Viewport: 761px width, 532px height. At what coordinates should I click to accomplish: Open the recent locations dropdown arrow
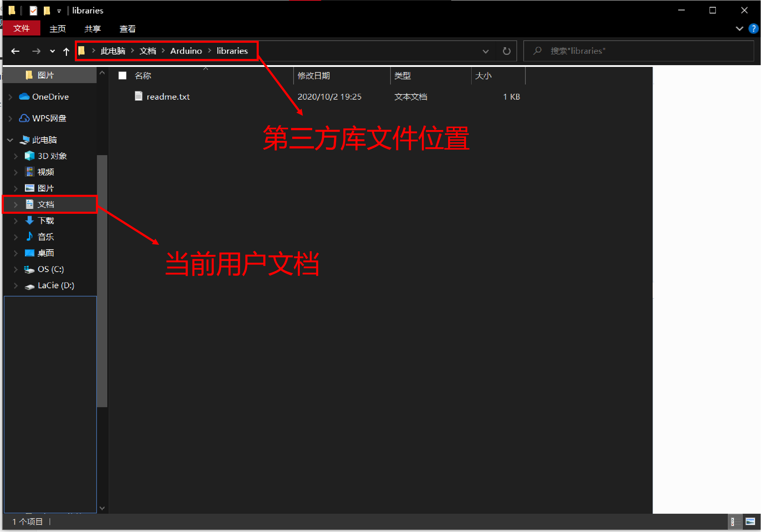pyautogui.click(x=52, y=51)
